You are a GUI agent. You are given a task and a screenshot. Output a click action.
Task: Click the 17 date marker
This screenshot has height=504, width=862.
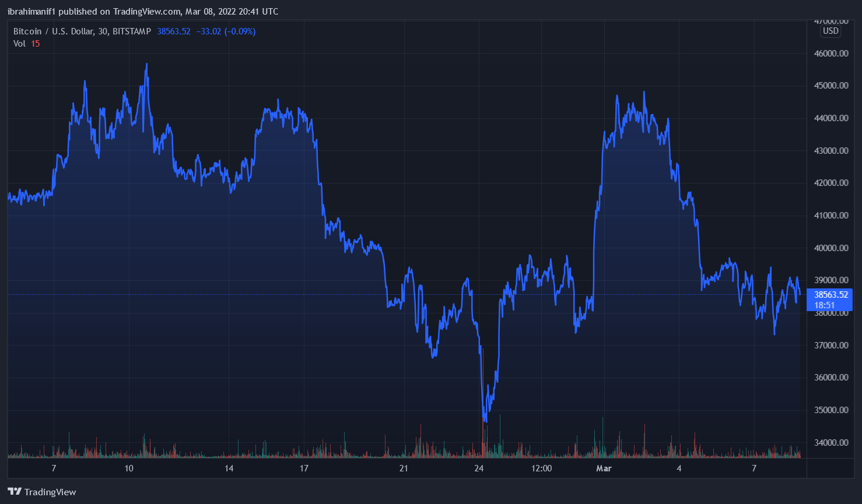304,468
